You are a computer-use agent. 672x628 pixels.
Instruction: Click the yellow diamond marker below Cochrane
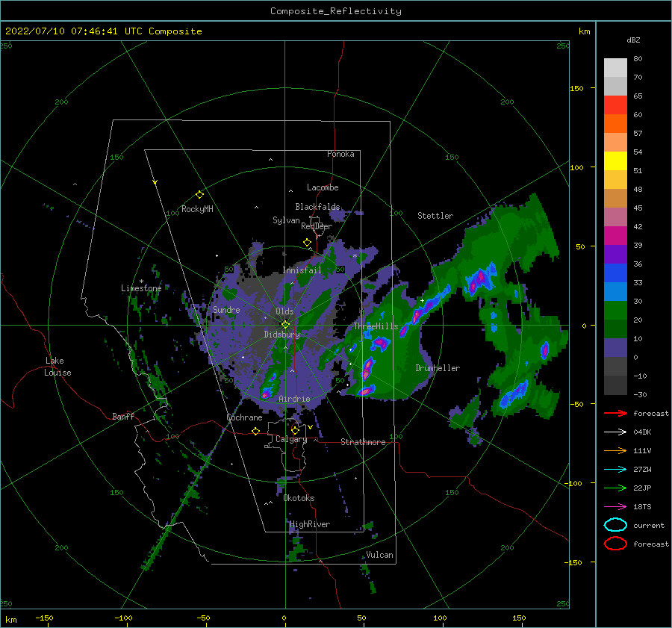click(256, 431)
